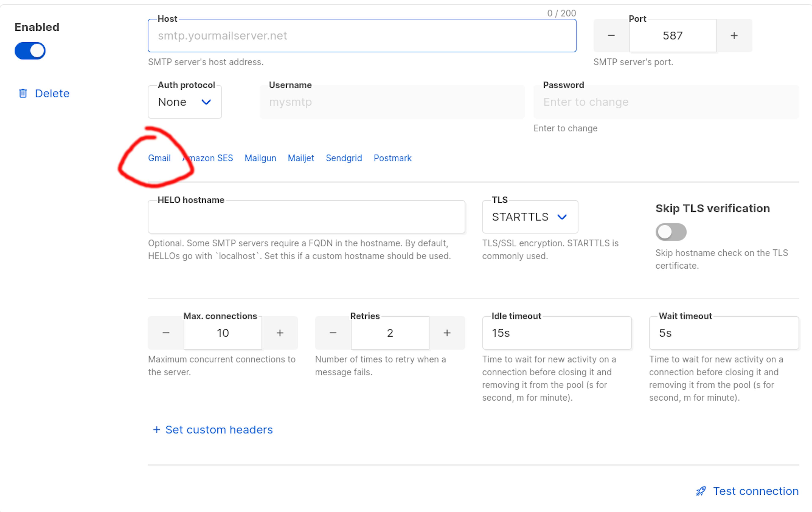
Task: Click plus icon for Set custom headers
Action: (x=156, y=430)
